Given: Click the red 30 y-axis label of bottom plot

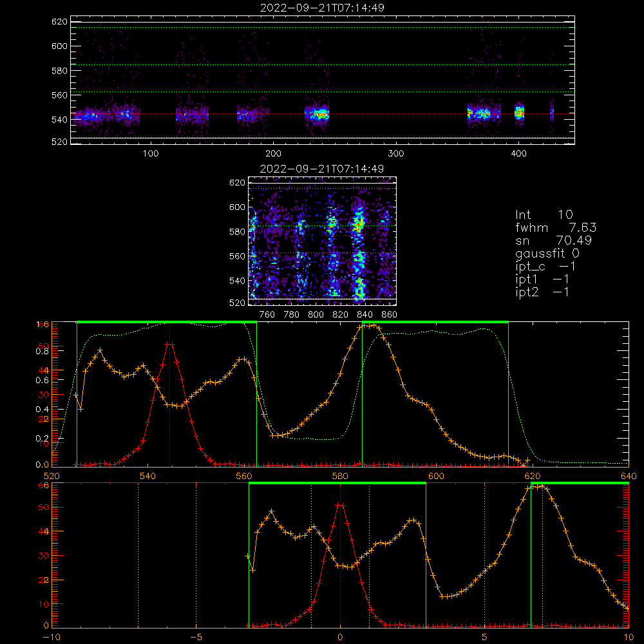Looking at the screenshot, I should (44, 556).
